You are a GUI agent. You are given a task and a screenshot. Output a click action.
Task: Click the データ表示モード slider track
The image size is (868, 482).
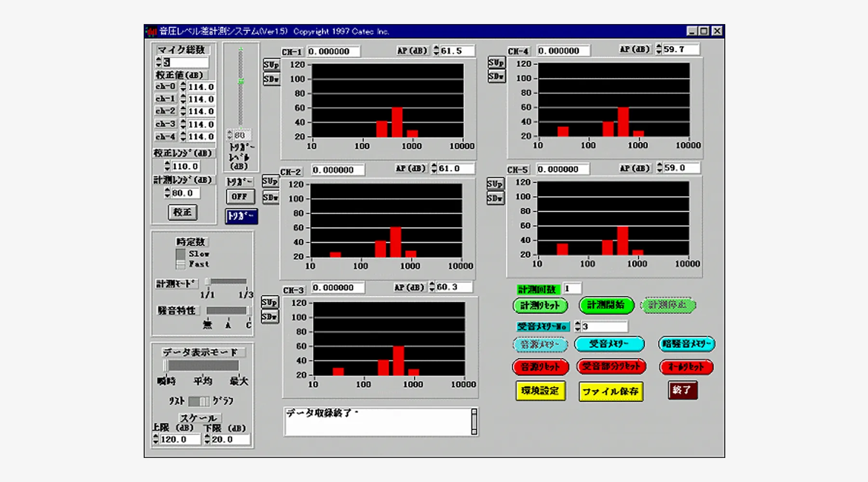coord(203,366)
